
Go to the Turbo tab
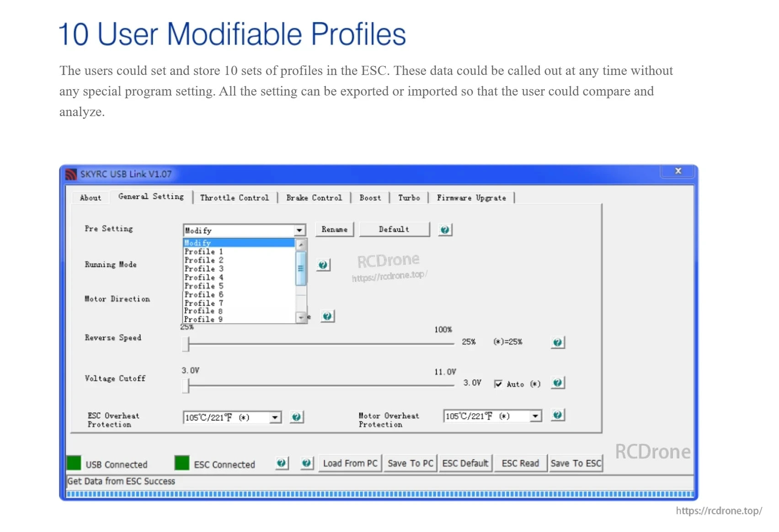[x=409, y=198]
